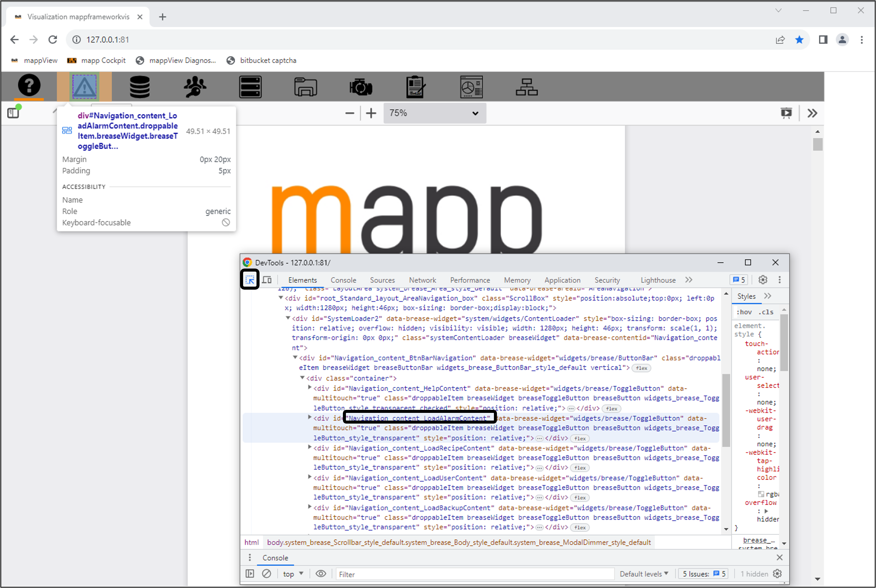Open DevTools three-dot customize menu
Image resolution: width=876 pixels, height=588 pixels.
click(779, 280)
